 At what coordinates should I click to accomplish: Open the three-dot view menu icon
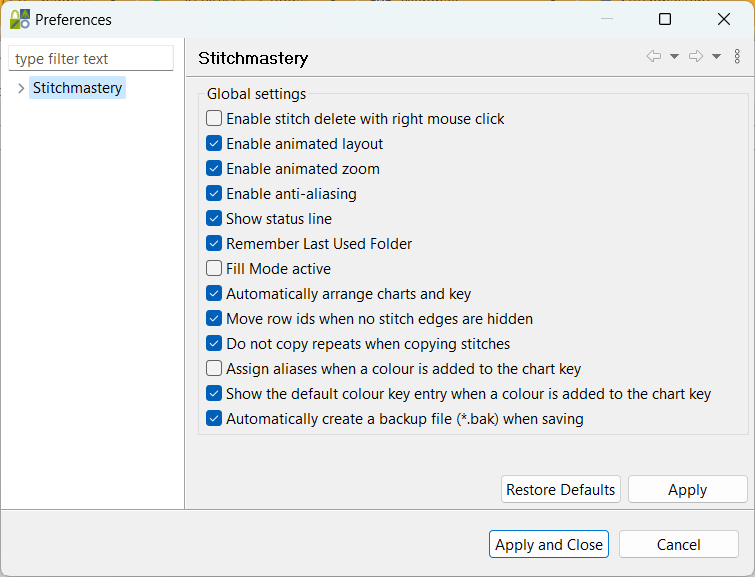coord(737,56)
